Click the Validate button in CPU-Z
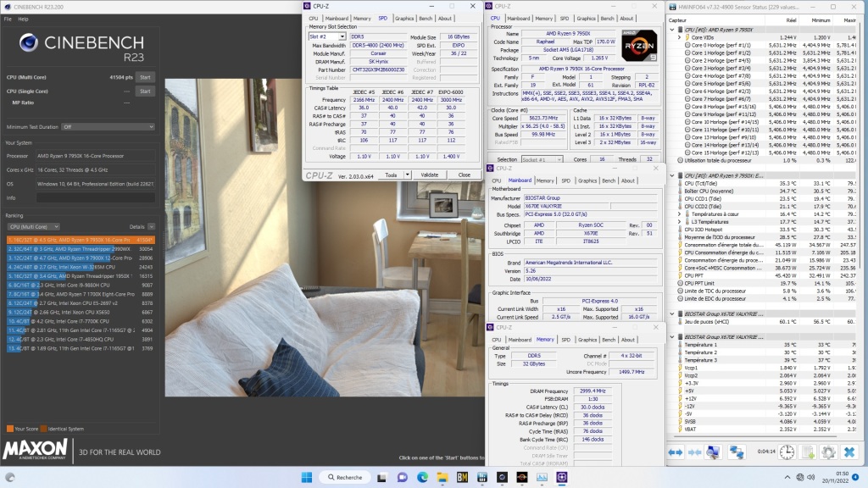This screenshot has height=488, width=868. point(430,175)
